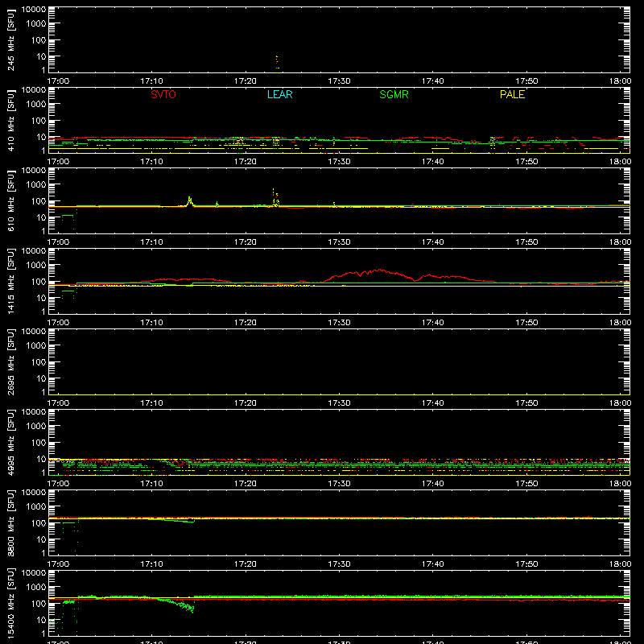
Task: Click the 18:00 label under the 245 MHz plot
Action: (620, 81)
